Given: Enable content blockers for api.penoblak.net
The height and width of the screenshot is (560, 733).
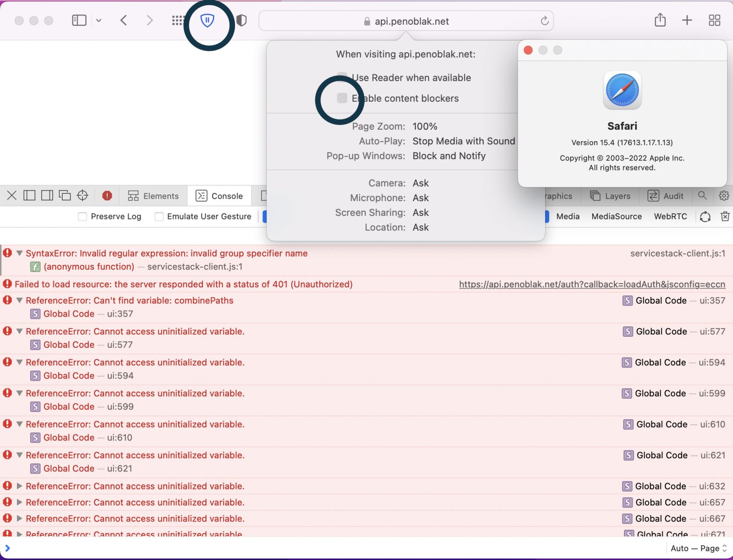Looking at the screenshot, I should coord(342,98).
